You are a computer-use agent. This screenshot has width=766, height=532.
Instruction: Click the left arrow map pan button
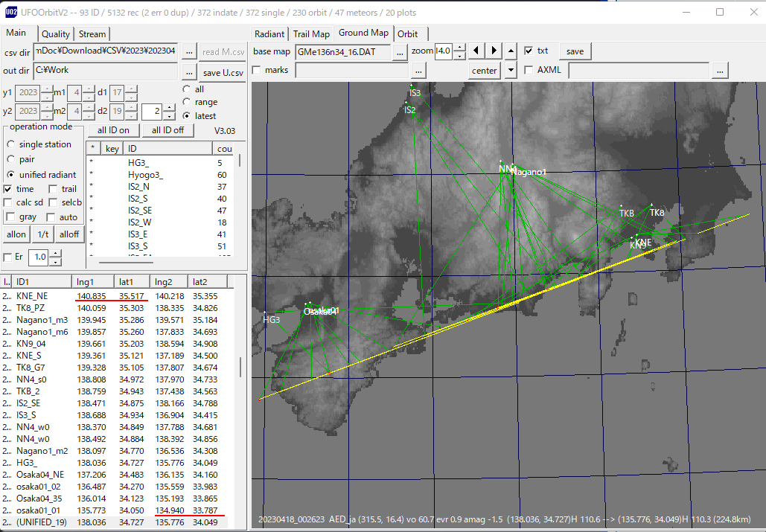click(476, 51)
